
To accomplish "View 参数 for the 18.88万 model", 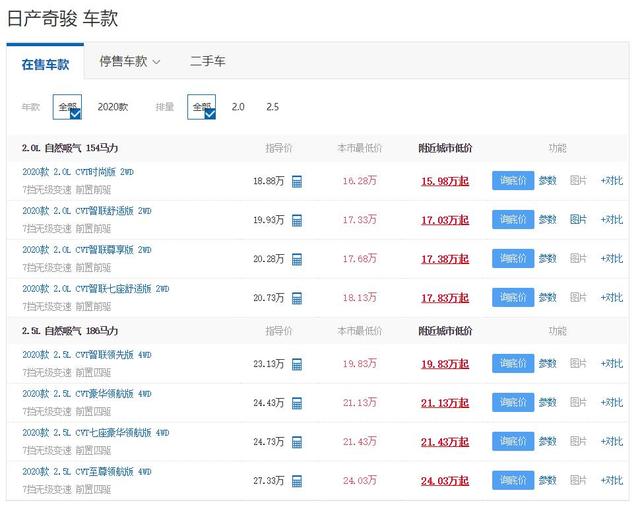I will coord(547,180).
